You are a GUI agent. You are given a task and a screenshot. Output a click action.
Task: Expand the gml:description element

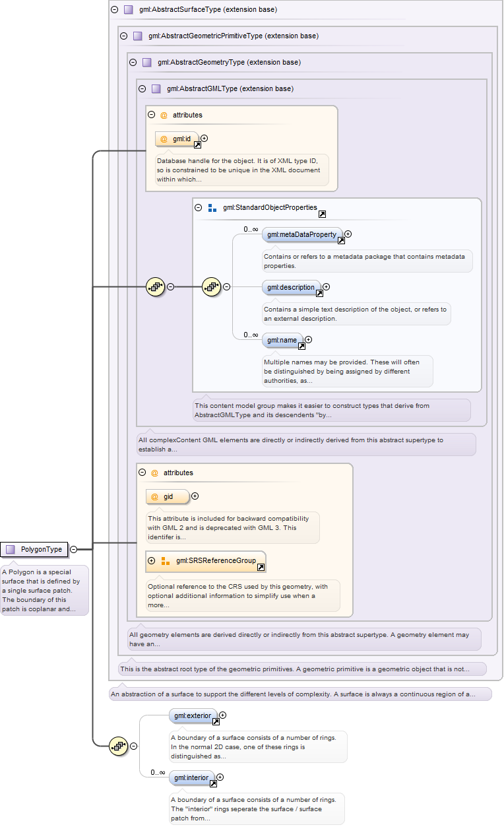326,286
